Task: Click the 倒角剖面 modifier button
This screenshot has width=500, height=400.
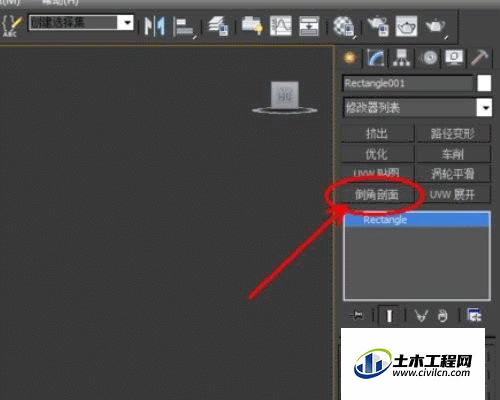Action: coord(378,194)
